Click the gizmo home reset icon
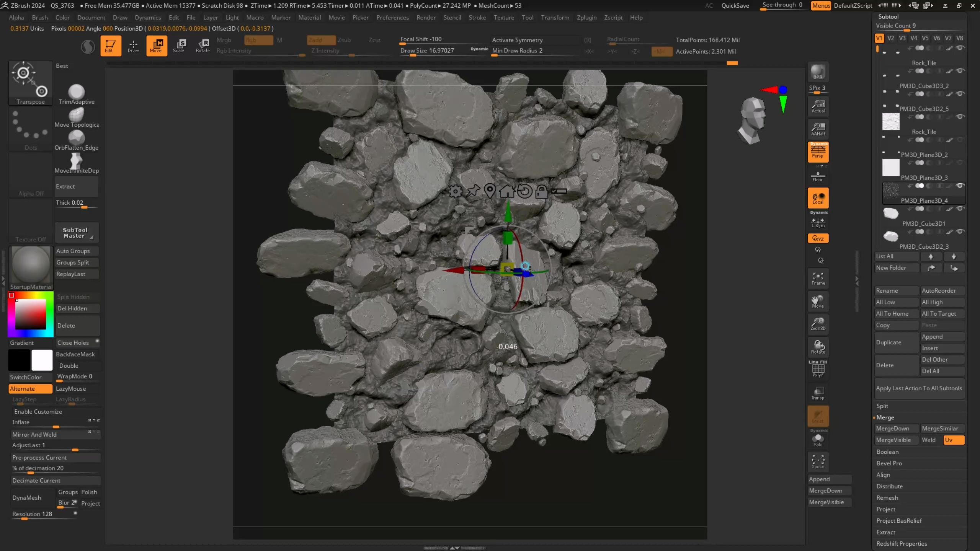 [506, 191]
